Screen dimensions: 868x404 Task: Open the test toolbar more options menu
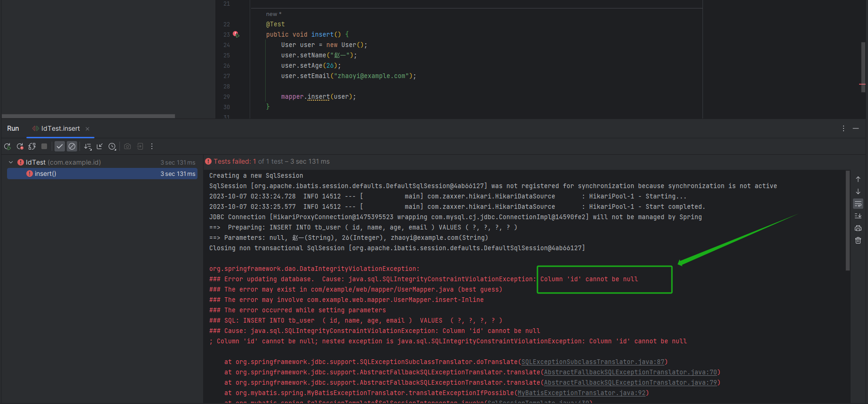(x=152, y=147)
